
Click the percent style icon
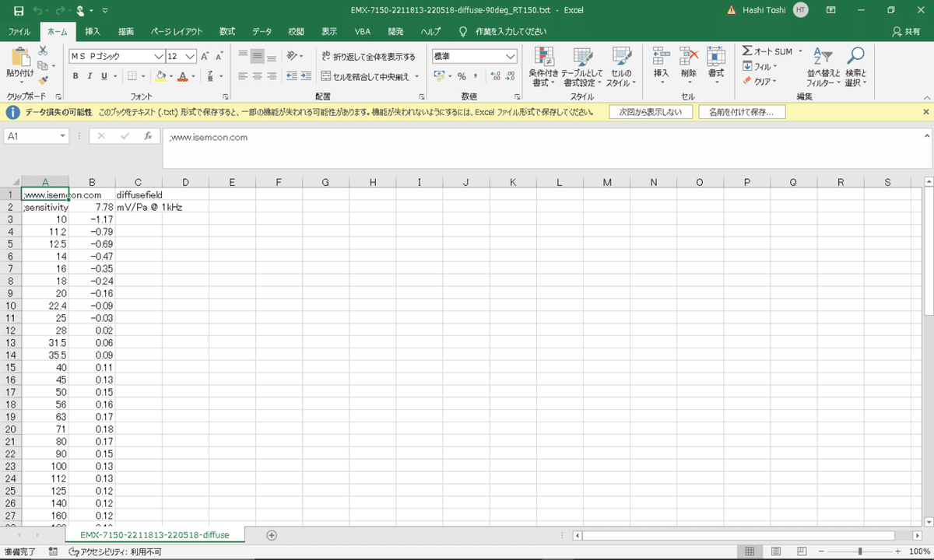[x=462, y=76]
